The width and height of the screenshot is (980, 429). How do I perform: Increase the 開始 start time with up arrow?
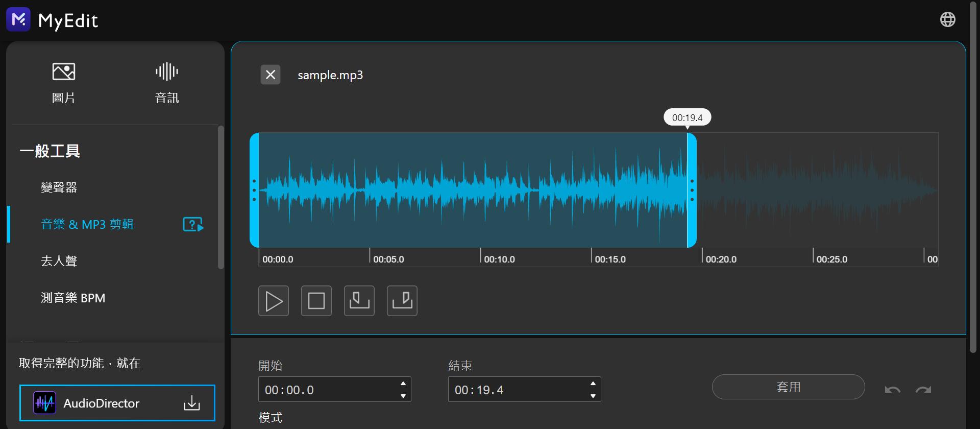tap(403, 384)
